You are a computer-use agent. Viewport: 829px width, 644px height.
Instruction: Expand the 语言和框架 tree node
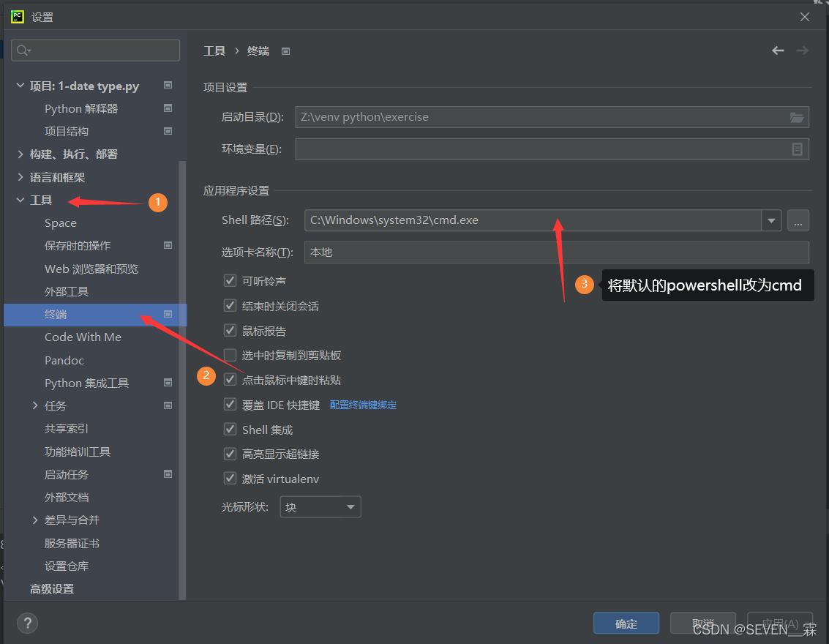click(20, 176)
